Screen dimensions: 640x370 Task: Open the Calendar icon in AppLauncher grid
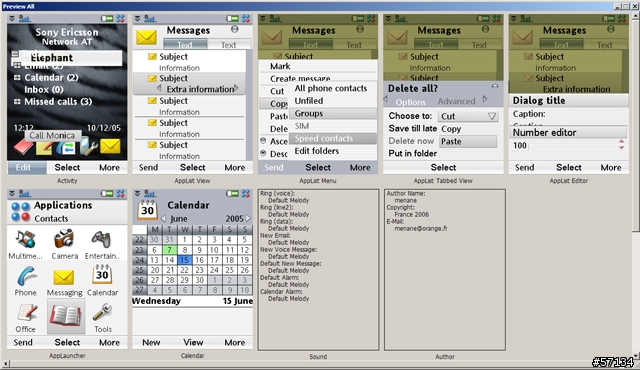(x=102, y=275)
